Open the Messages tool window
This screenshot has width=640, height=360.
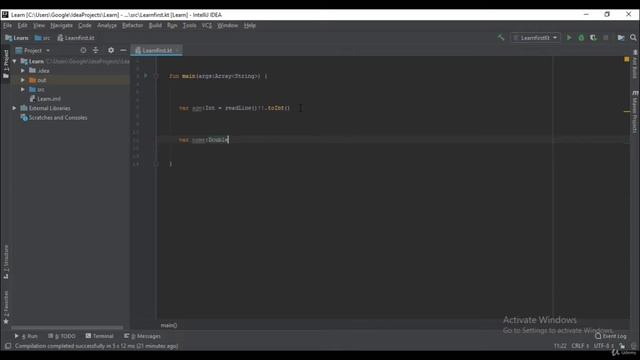pyautogui.click(x=142, y=336)
